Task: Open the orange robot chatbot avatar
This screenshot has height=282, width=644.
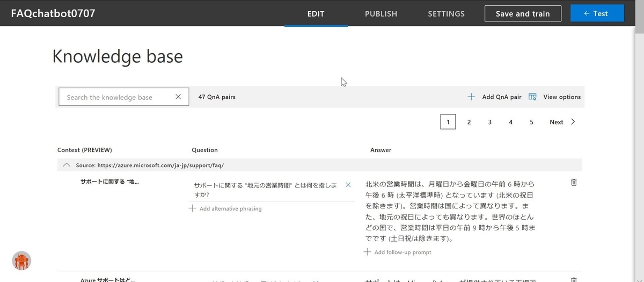Action: pos(21,261)
